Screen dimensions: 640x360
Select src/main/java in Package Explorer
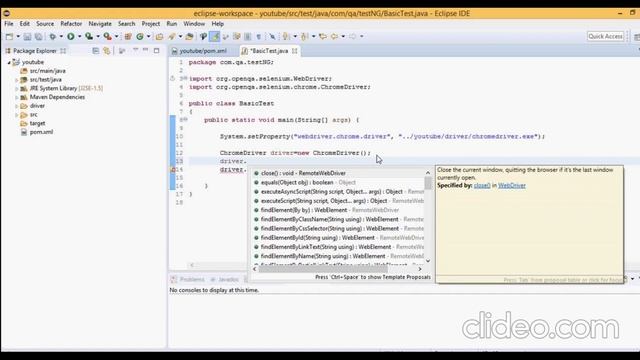click(47, 71)
